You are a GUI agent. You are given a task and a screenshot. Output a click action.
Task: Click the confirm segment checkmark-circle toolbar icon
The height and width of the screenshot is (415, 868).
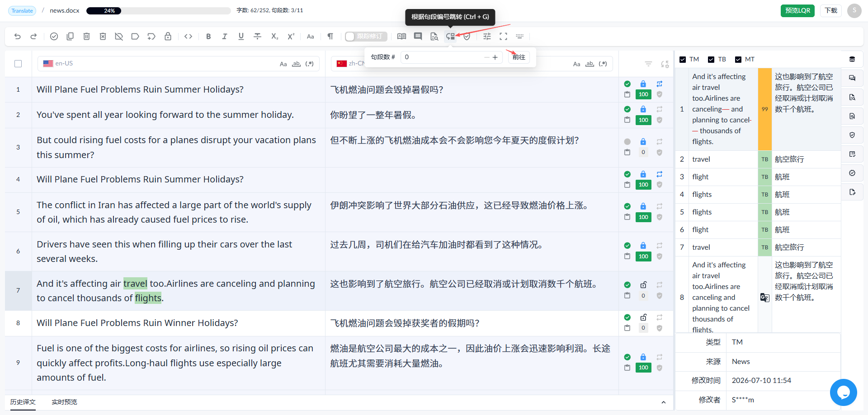click(54, 37)
